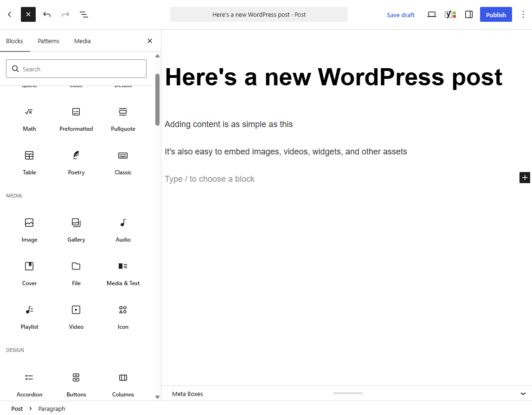532x415 pixels.
Task: Add block with the plus button
Action: [525, 177]
